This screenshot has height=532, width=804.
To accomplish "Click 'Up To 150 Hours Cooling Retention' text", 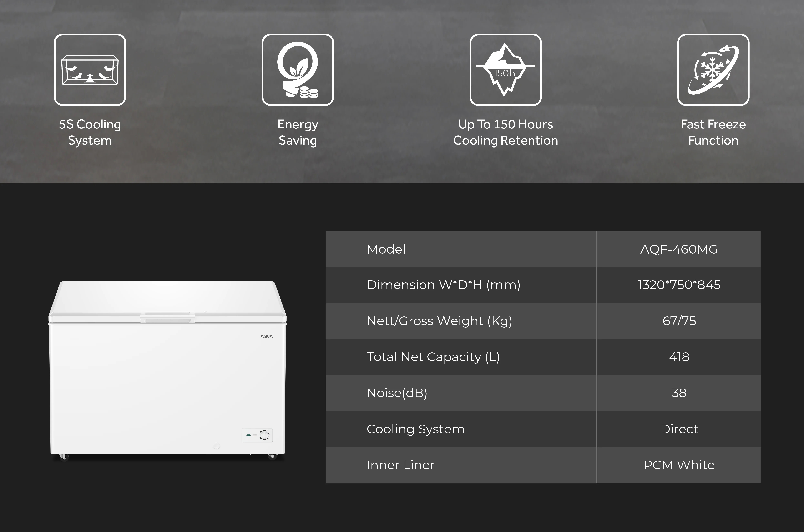I will tap(505, 132).
